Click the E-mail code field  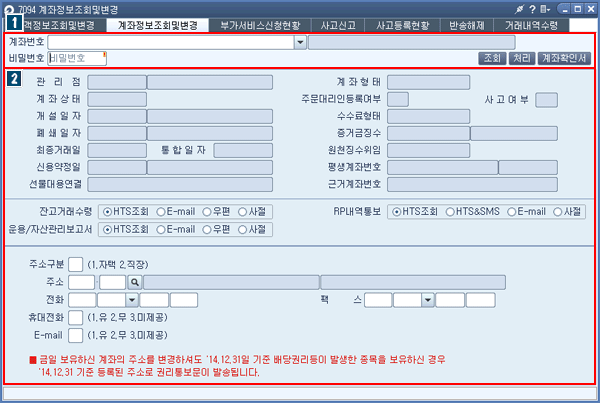point(75,335)
